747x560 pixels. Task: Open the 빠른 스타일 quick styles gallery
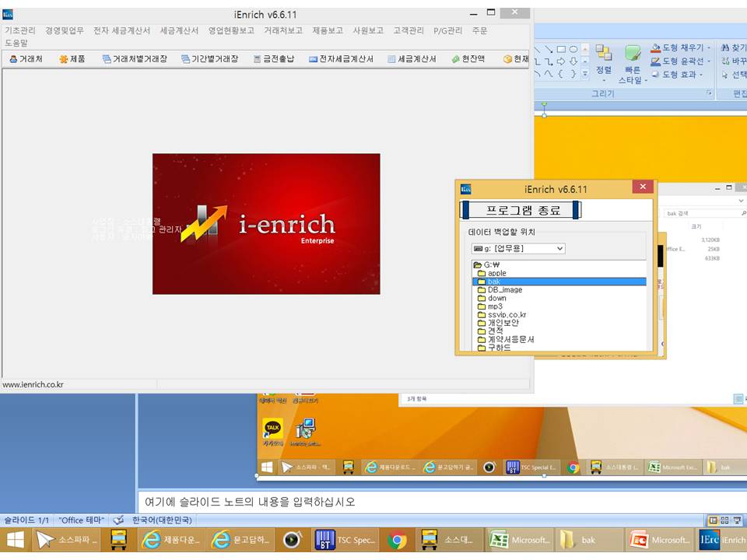[633, 64]
